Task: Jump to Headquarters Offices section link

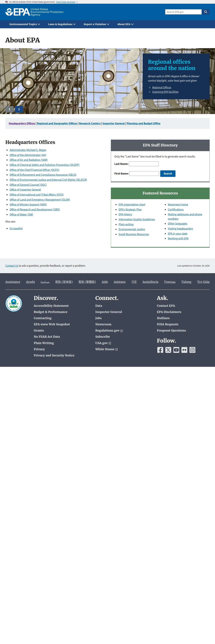Action: pyautogui.click(x=22, y=124)
